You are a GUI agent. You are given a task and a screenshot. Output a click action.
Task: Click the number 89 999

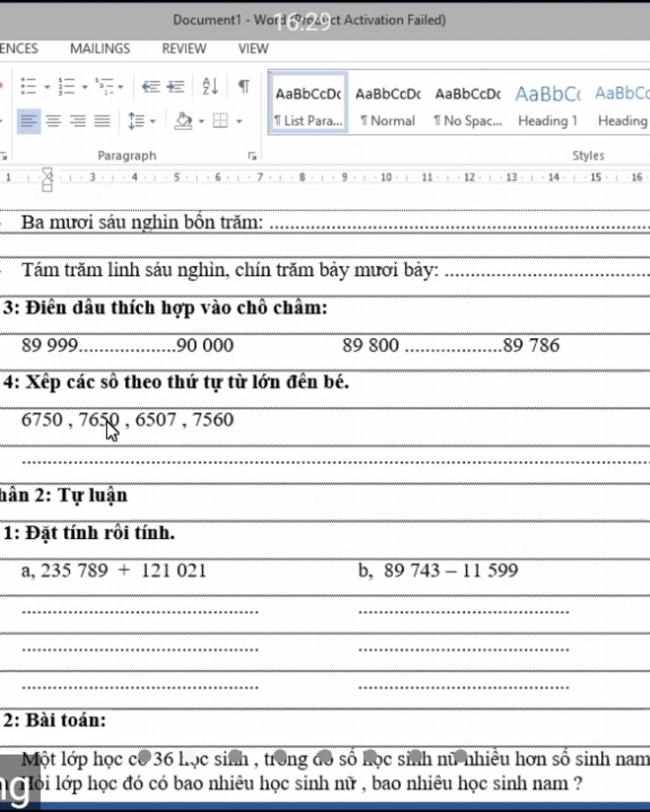point(50,346)
